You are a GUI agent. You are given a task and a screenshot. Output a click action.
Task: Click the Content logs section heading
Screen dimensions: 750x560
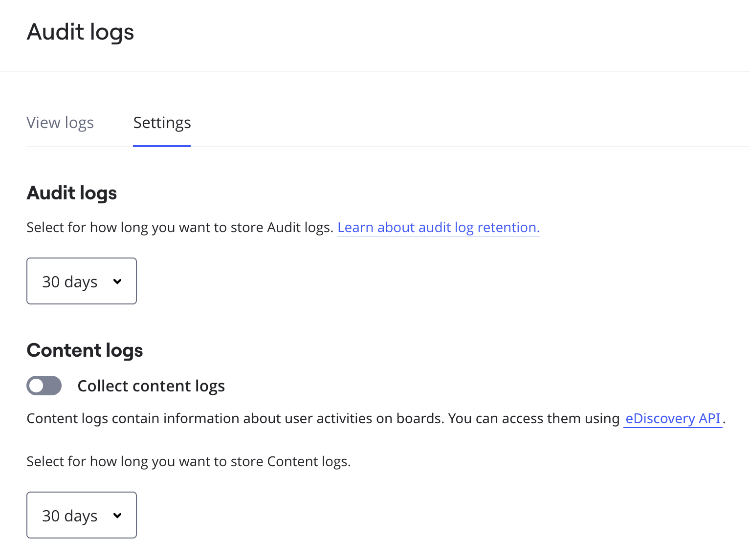[x=85, y=350]
